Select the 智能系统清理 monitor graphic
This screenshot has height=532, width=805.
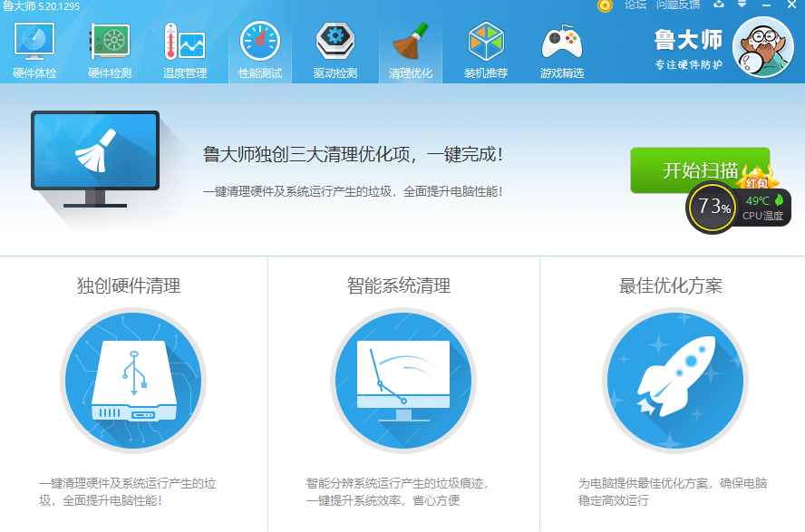click(x=403, y=382)
